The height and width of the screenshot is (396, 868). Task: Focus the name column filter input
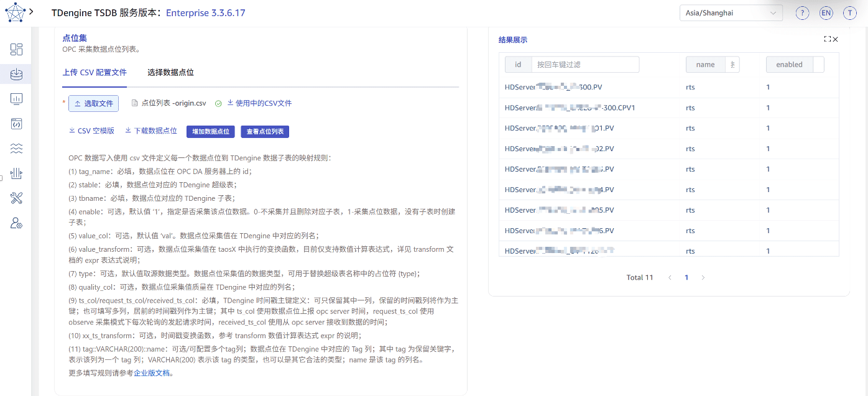(x=732, y=65)
